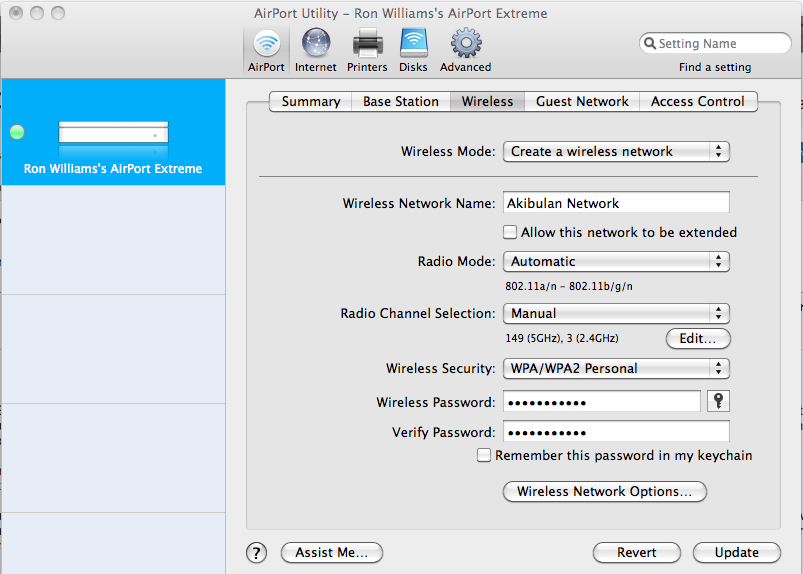This screenshot has height=574, width=803.
Task: Click the magnifier icon in search field
Action: click(x=649, y=44)
